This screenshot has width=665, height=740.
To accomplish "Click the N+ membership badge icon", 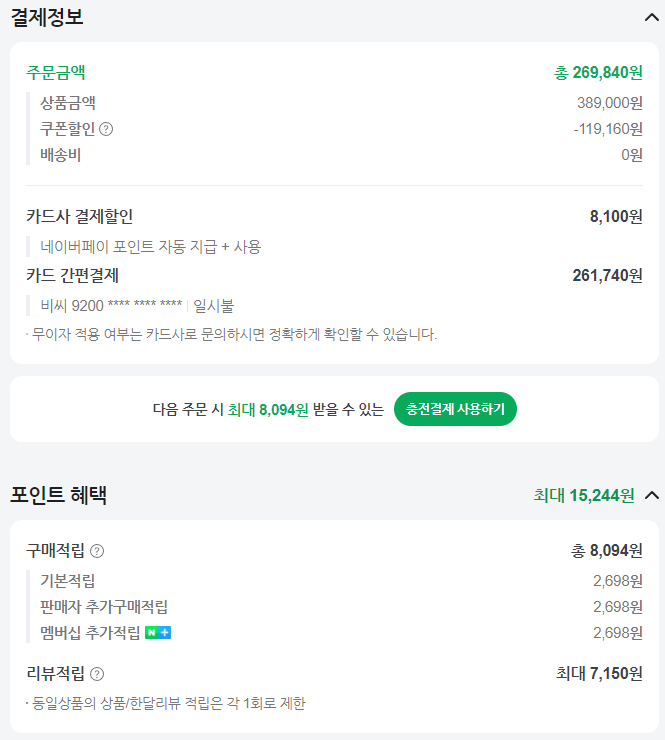I will click(158, 633).
